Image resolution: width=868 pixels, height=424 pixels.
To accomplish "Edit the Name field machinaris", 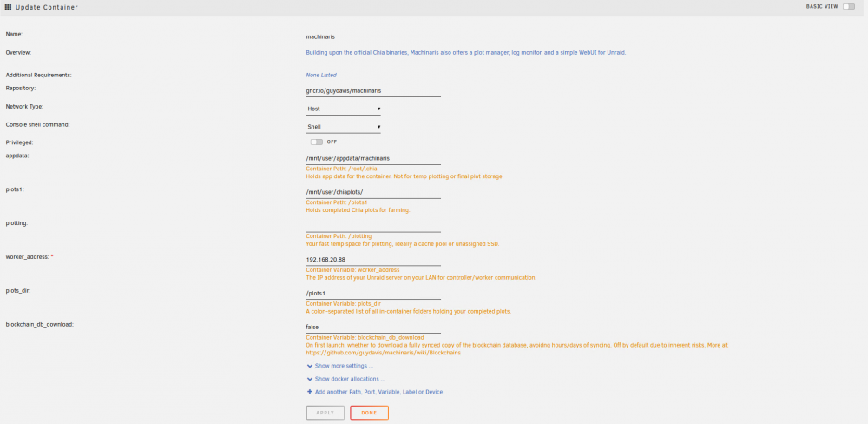I will coord(373,37).
